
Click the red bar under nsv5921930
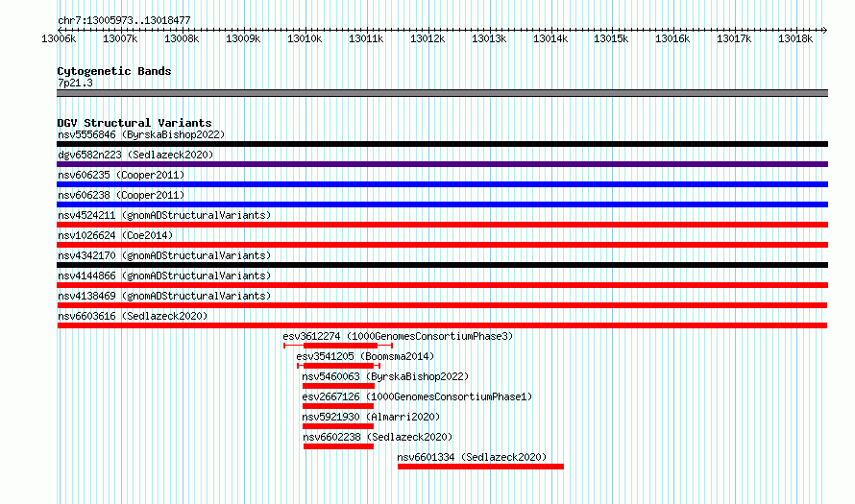point(338,426)
